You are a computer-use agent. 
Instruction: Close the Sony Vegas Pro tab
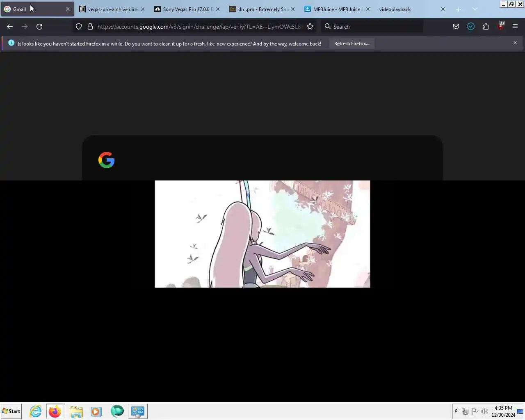218,9
